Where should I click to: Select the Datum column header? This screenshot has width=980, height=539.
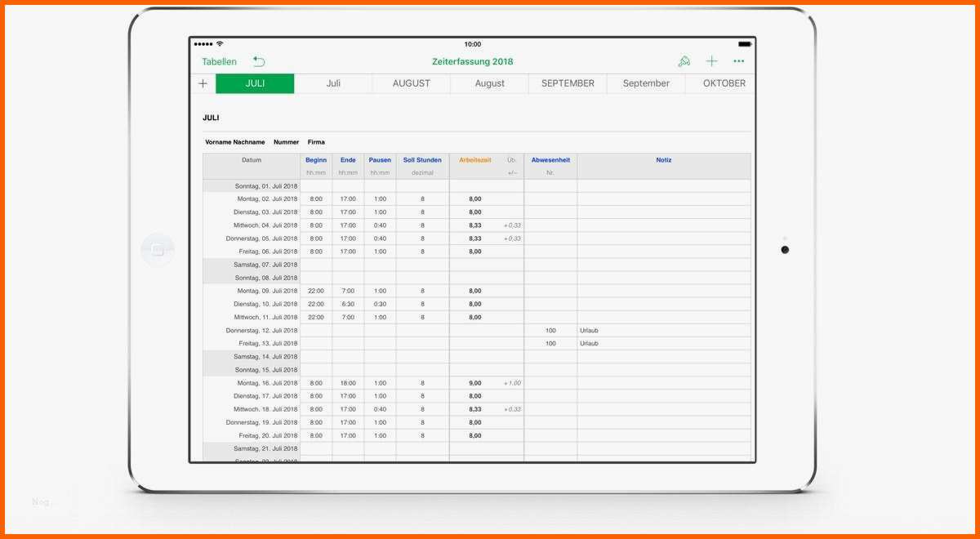(x=252, y=160)
